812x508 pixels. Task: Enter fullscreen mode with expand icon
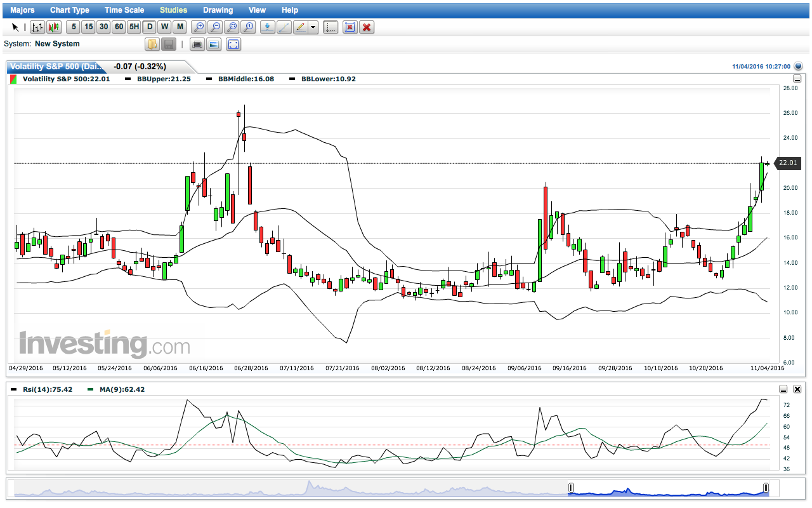click(233, 44)
